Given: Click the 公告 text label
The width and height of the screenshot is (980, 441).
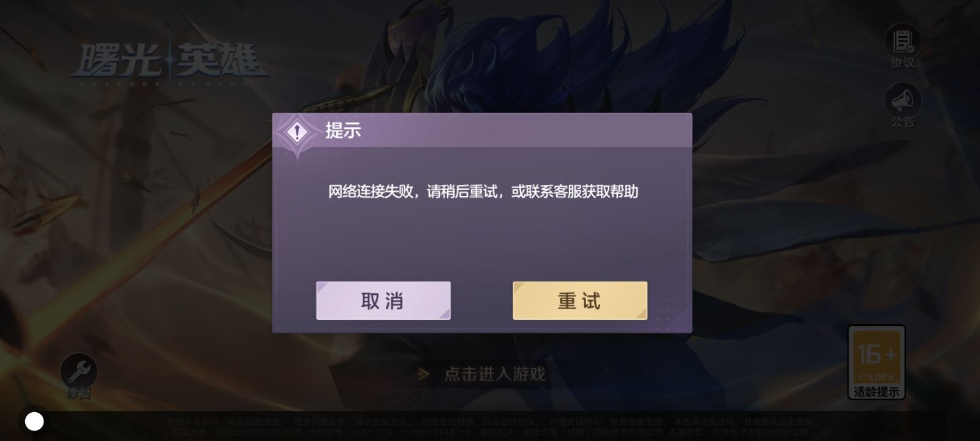Looking at the screenshot, I should [902, 122].
